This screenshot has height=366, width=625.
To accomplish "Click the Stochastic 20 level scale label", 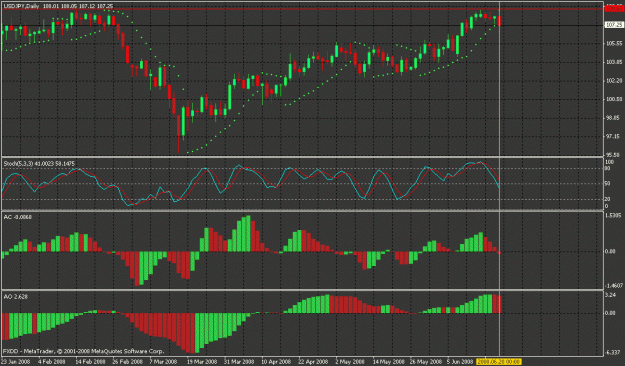I will point(607,199).
